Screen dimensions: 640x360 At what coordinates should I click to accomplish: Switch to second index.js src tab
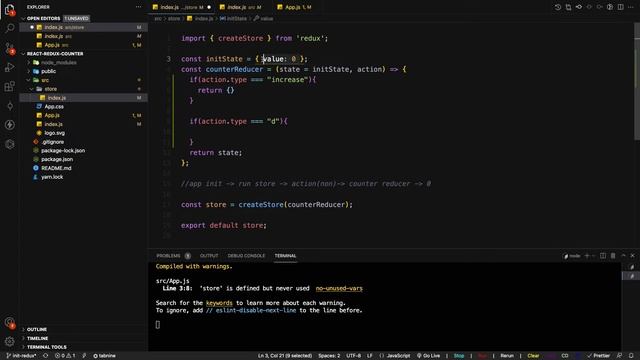tap(243, 7)
